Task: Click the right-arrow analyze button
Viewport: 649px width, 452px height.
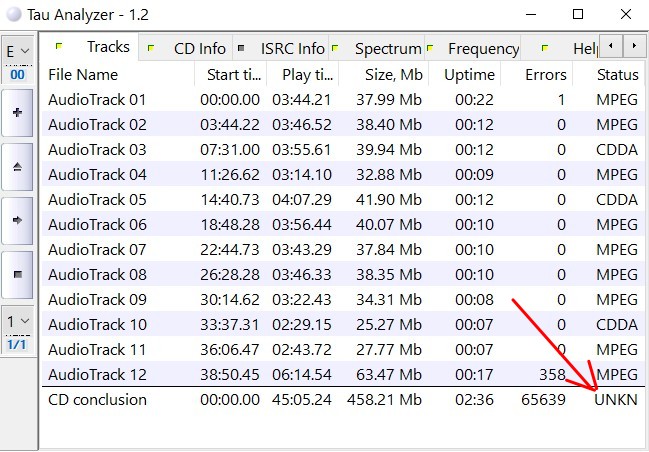Action: 17,219
